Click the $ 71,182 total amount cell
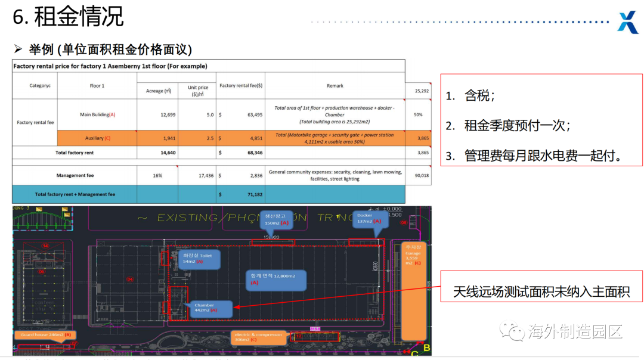 coord(241,194)
